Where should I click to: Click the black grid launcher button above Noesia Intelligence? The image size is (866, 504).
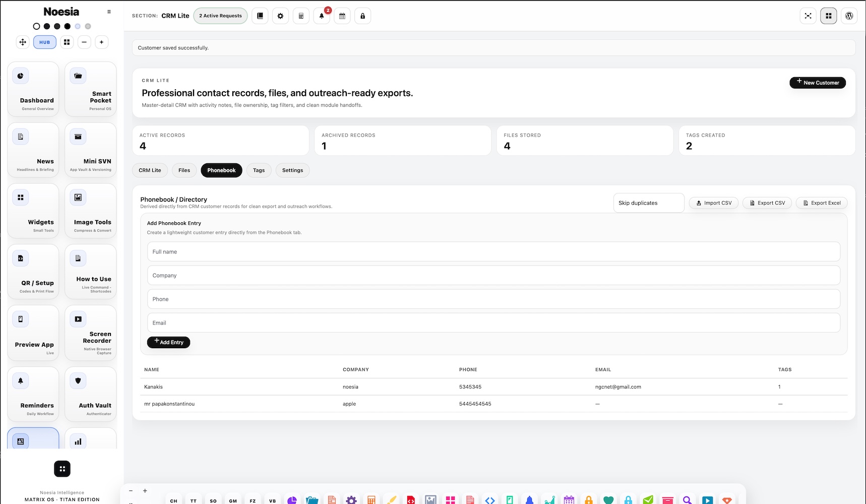coord(62,469)
